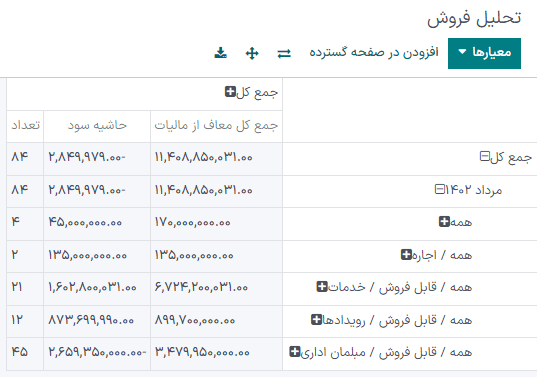
Task: Sort by حاشیه سود column header
Action: [x=97, y=126]
